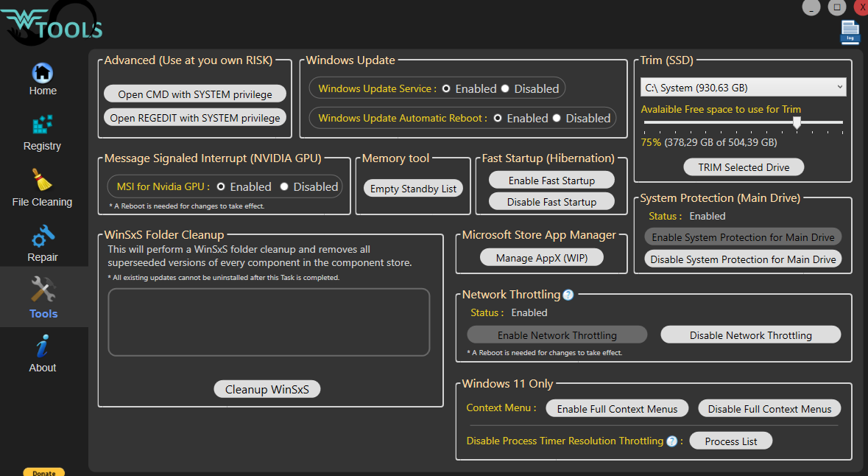Set MSI for Nvidia GPU to Disabled

pos(284,186)
